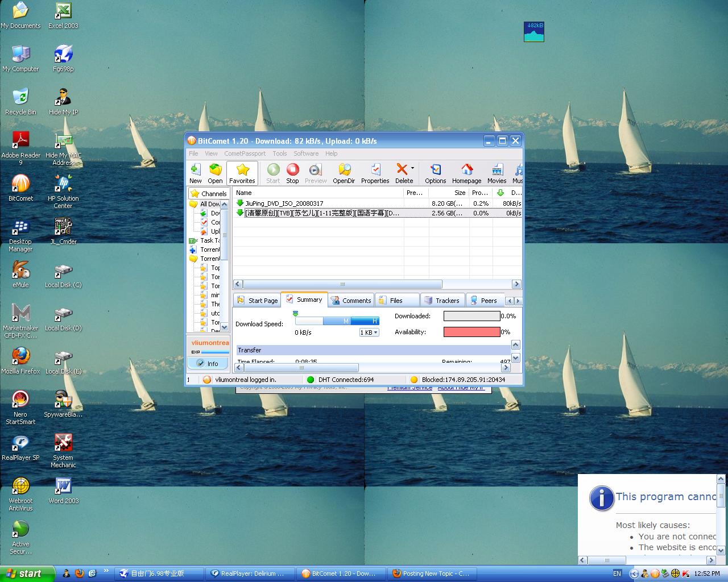
Task: Click the red Delete X icon
Action: pos(402,169)
